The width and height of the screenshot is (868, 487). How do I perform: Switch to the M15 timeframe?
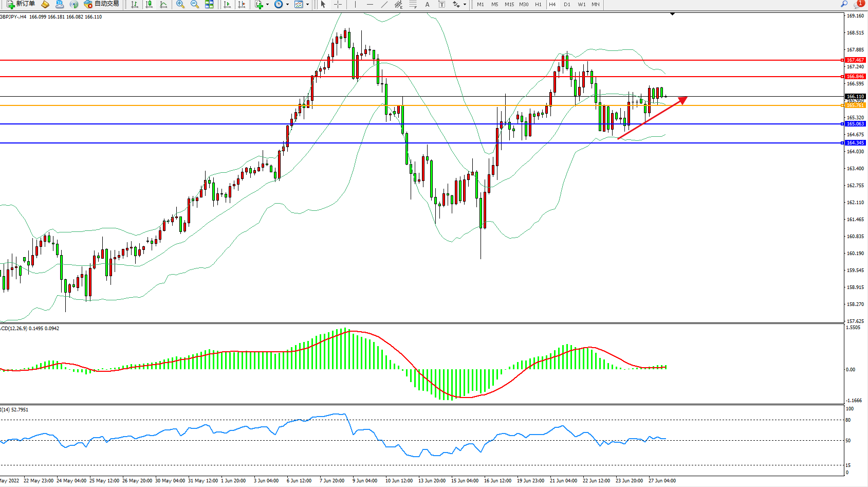[x=509, y=4]
